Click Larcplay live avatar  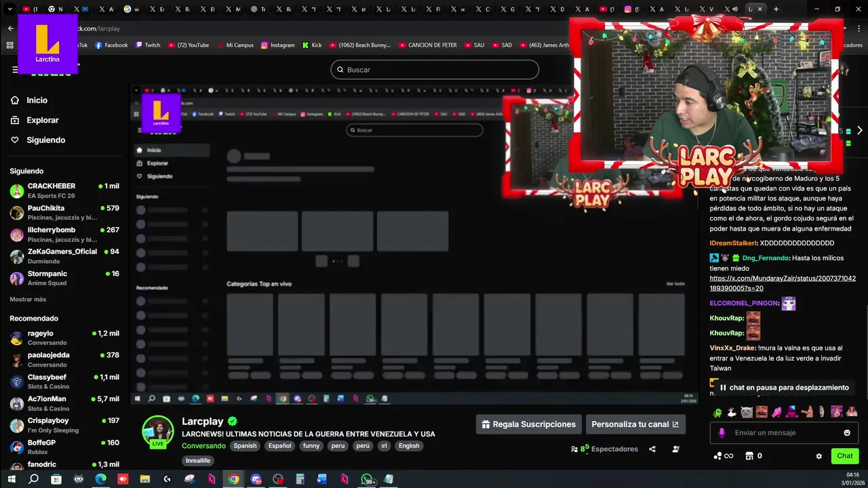coord(158,432)
